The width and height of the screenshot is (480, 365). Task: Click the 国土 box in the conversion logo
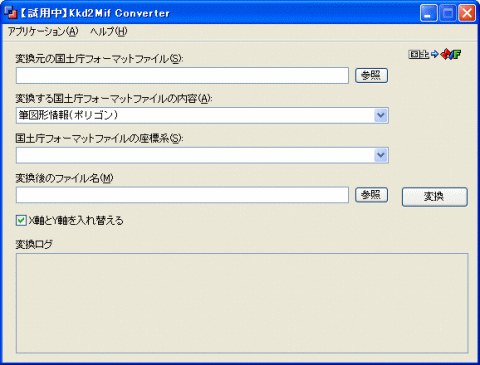click(x=419, y=54)
